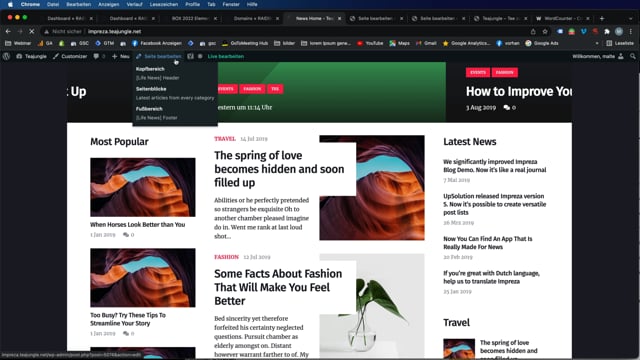This screenshot has height=360, width=640.
Task: Open the How to Improve You headline
Action: (519, 91)
